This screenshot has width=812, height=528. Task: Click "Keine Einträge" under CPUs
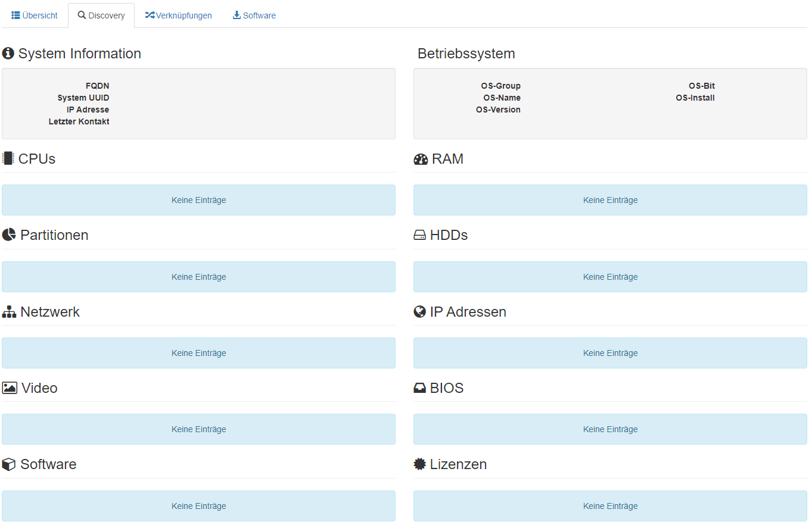click(198, 199)
